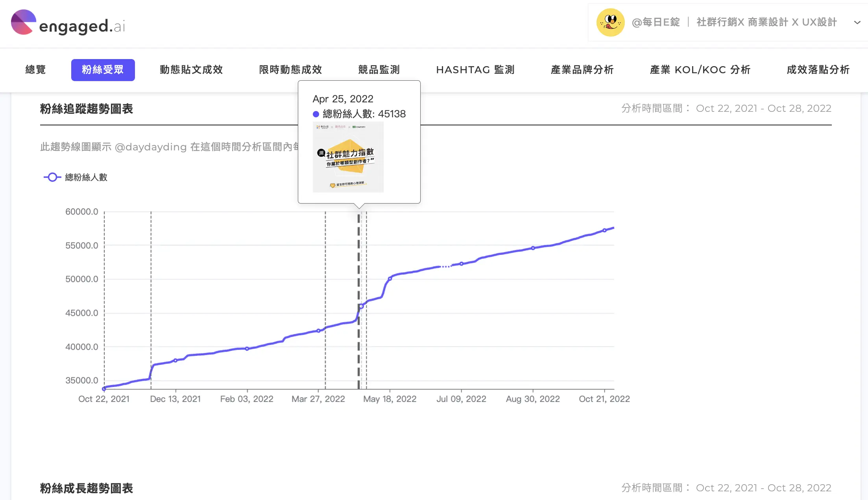Open 限時動態成效 tab
The height and width of the screenshot is (500, 868).
pos(290,70)
